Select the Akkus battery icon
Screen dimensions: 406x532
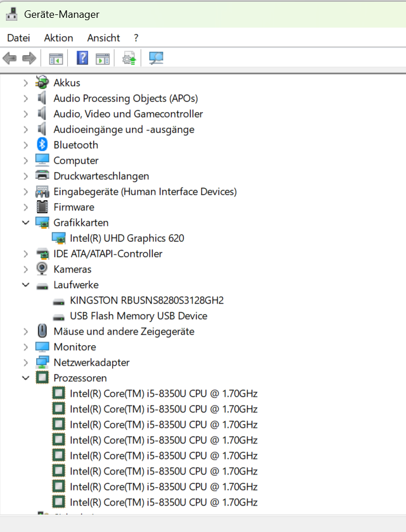coord(42,82)
